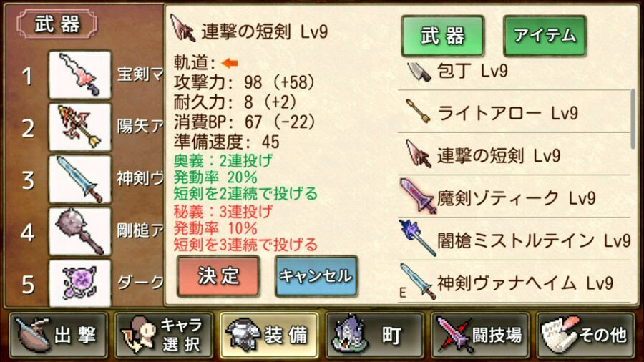This screenshot has height=362, width=644.
Task: Open キャラ選択 character select menu
Action: (164, 335)
